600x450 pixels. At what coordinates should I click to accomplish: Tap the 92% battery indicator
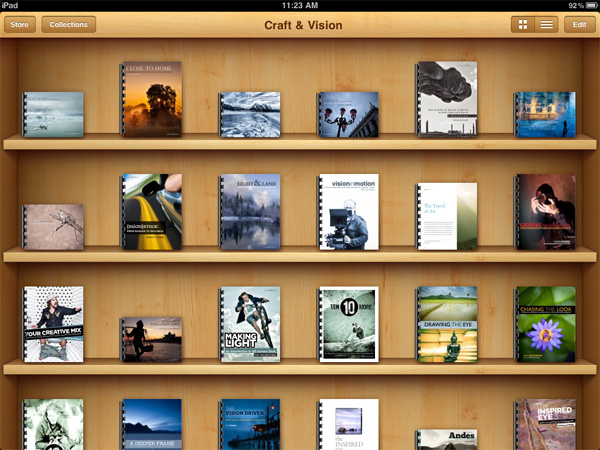coord(583,5)
